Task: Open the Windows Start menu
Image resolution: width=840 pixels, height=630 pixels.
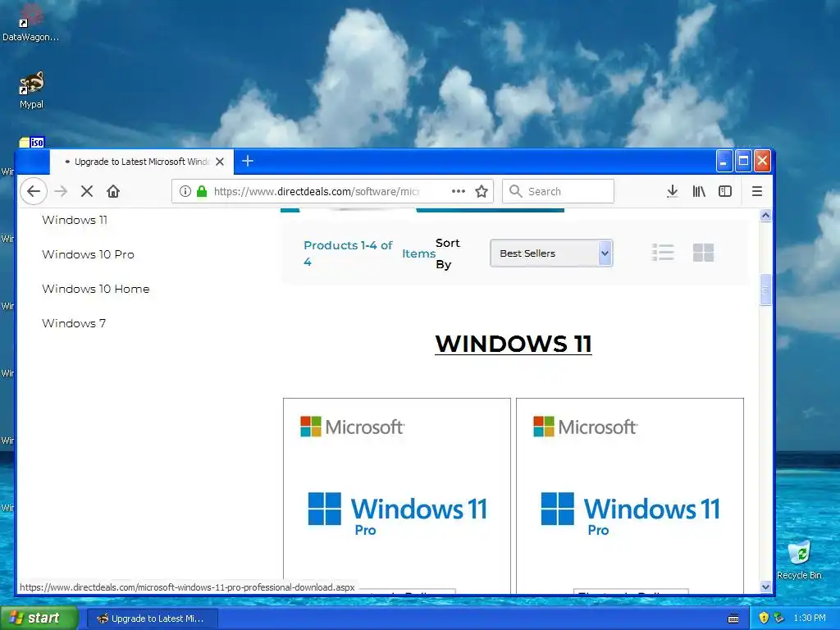Action: point(39,619)
